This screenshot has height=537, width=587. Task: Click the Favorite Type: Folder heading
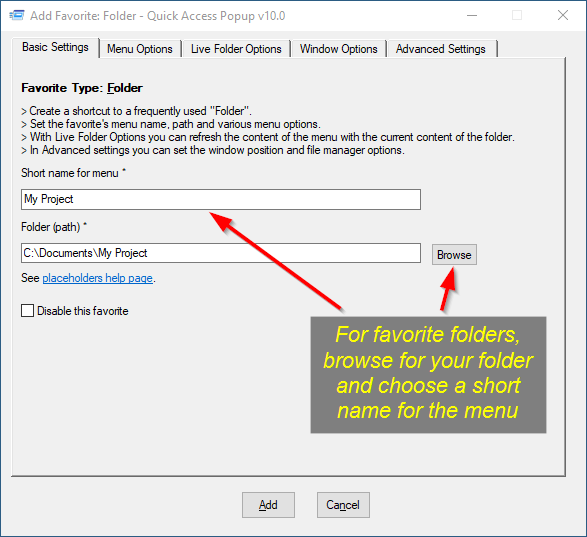[82, 88]
